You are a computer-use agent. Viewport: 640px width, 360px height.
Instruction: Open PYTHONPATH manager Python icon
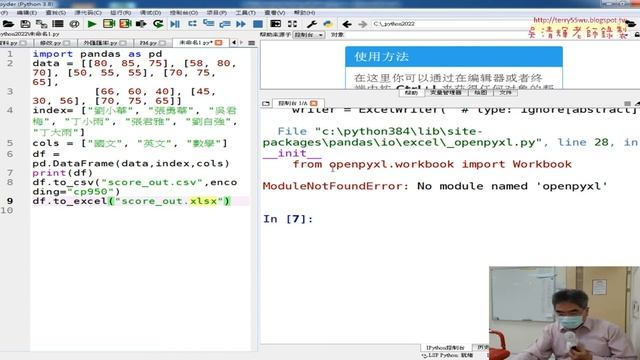click(x=328, y=24)
